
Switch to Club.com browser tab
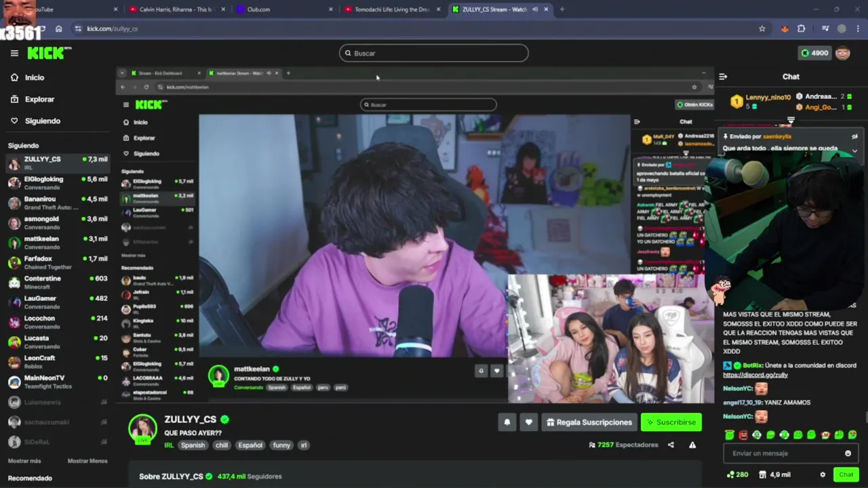tap(285, 9)
